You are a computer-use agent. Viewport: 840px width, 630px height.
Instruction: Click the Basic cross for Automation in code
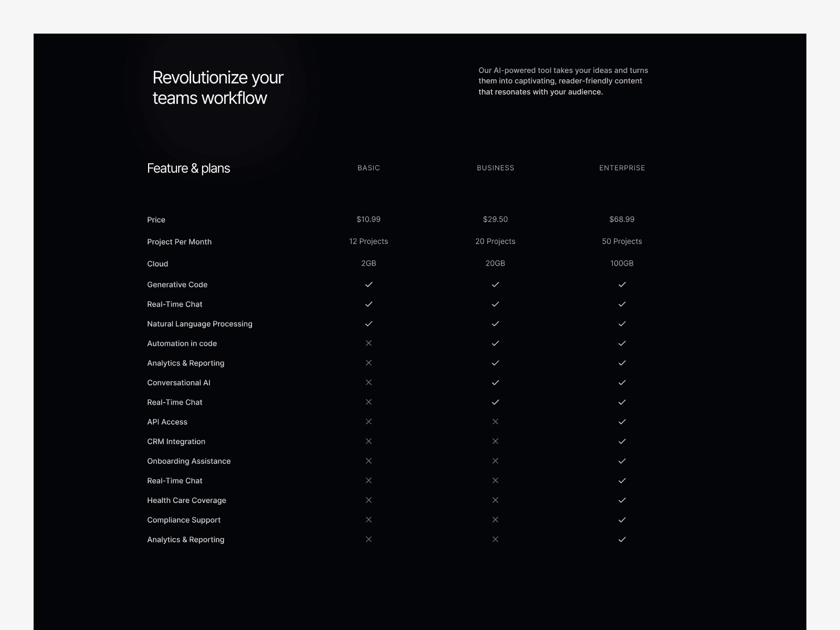click(x=369, y=343)
